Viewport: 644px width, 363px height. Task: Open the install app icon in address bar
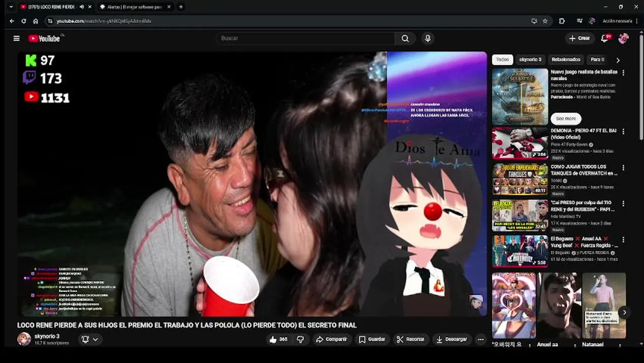click(x=534, y=21)
